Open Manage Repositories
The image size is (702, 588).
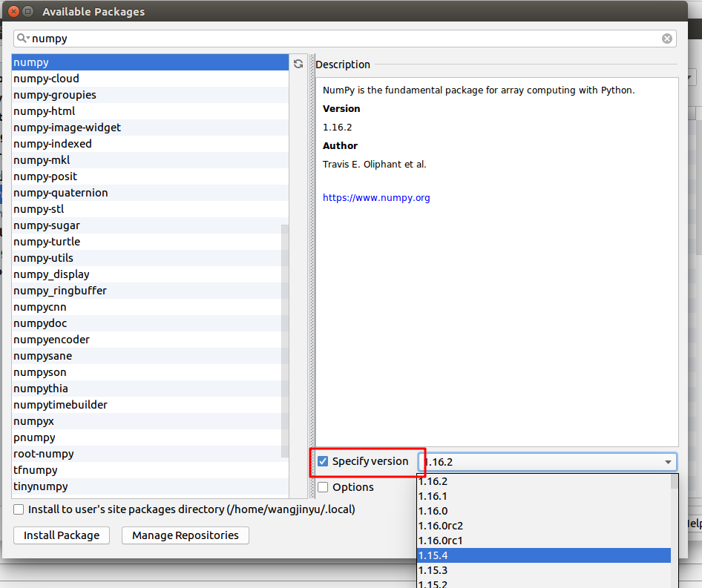[186, 535]
